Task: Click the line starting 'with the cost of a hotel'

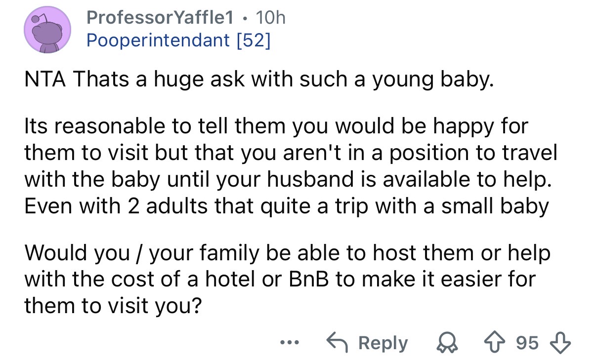Action: (279, 280)
